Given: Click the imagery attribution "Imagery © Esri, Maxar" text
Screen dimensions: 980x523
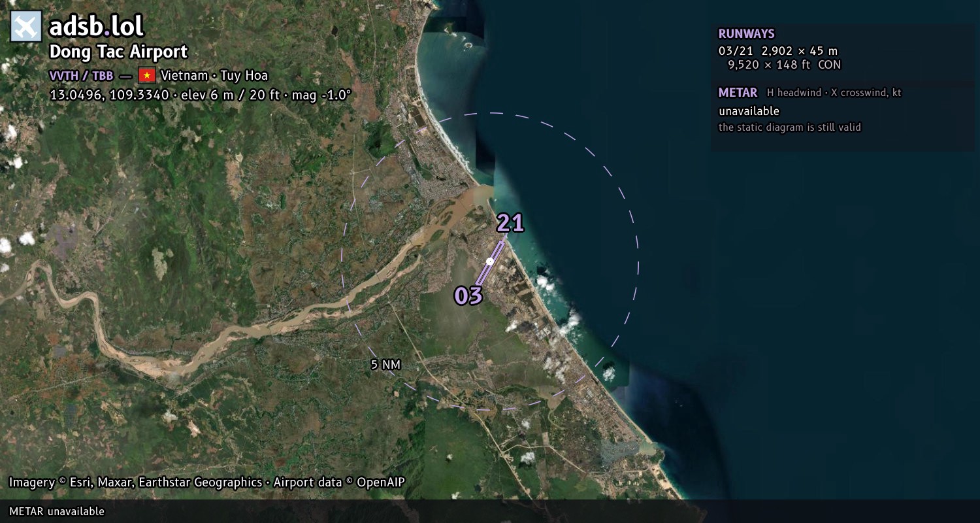Looking at the screenshot, I should click(x=207, y=482).
